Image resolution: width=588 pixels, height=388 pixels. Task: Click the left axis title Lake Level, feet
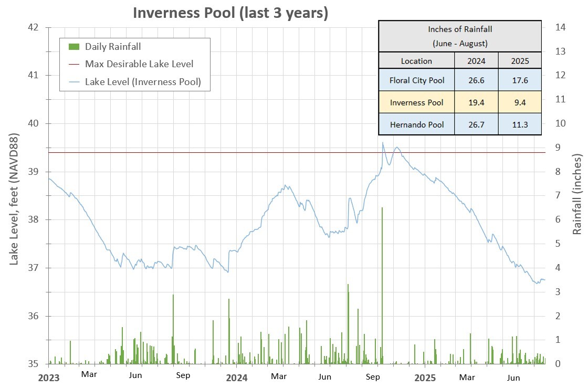(x=14, y=198)
